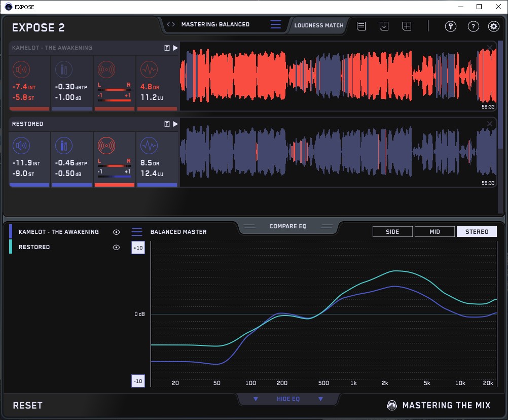This screenshot has width=508, height=420.
Task: Click Kamelot - The Awakening name in EQ legend
Action: [59, 232]
